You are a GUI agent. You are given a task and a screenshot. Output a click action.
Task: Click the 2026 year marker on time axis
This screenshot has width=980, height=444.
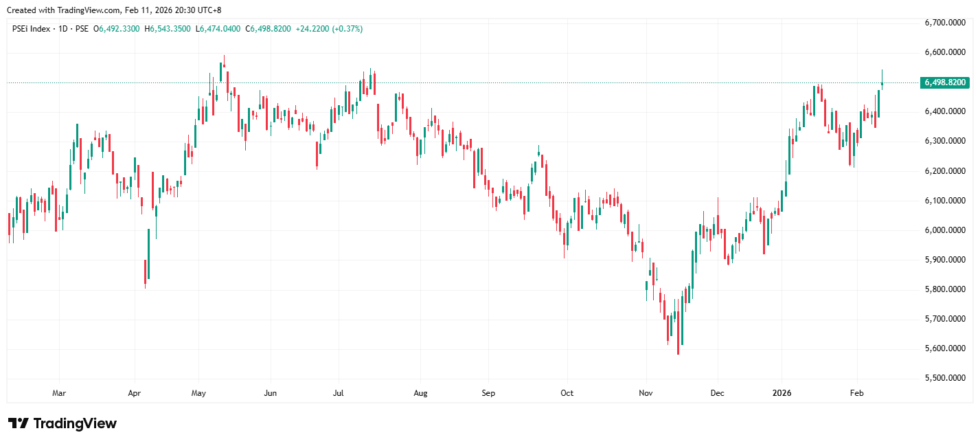782,394
